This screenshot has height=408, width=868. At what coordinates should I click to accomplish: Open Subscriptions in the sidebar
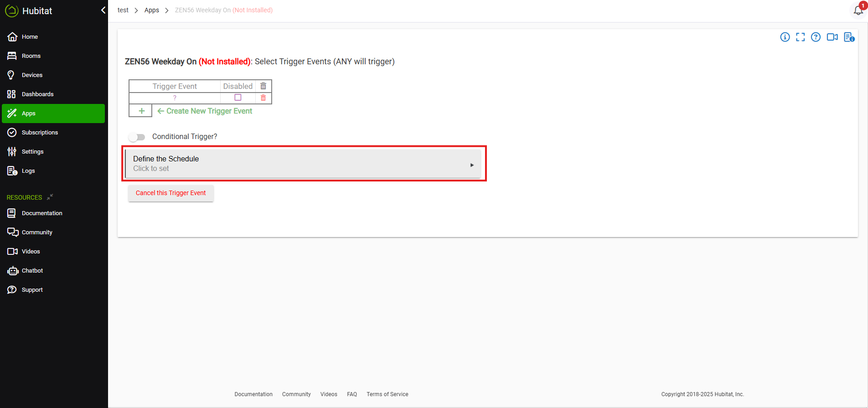point(53,133)
